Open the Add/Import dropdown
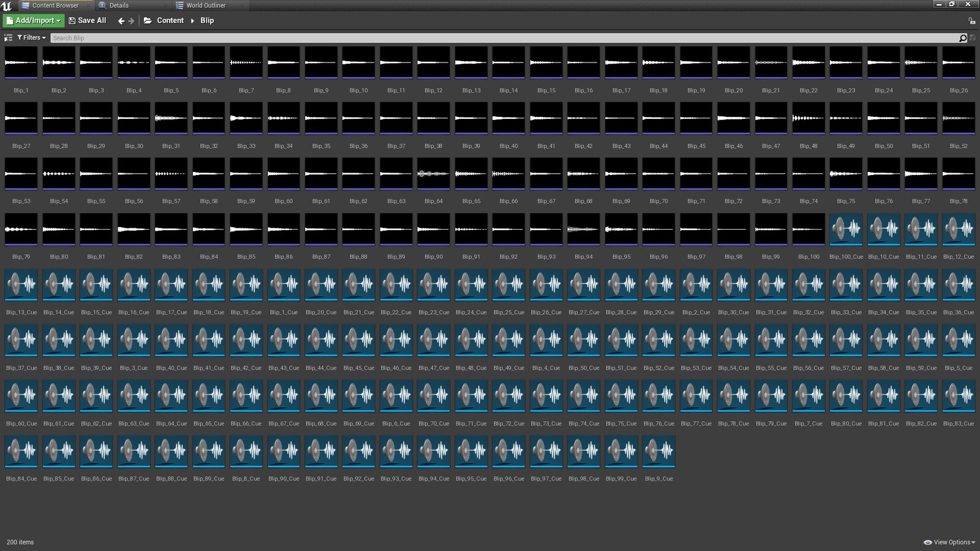 click(34, 21)
